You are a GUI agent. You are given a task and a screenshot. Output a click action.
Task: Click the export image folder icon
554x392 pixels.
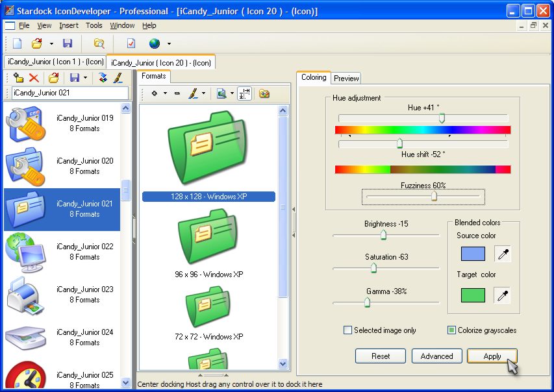click(263, 93)
